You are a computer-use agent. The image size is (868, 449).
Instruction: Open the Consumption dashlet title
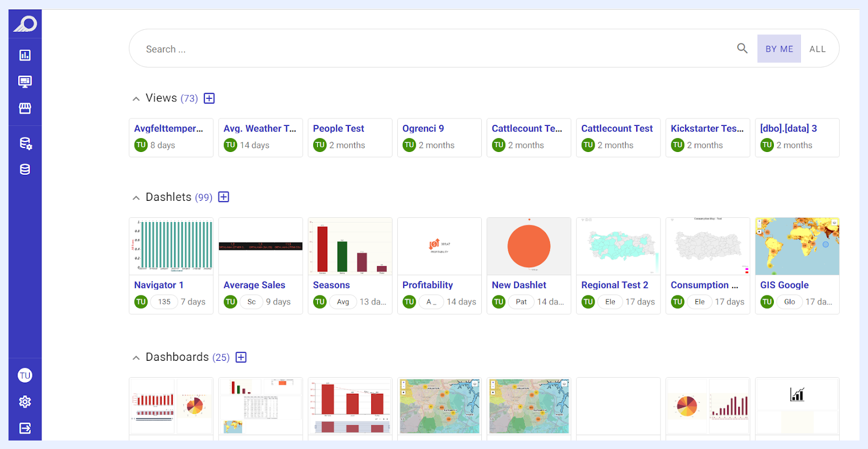pyautogui.click(x=705, y=285)
